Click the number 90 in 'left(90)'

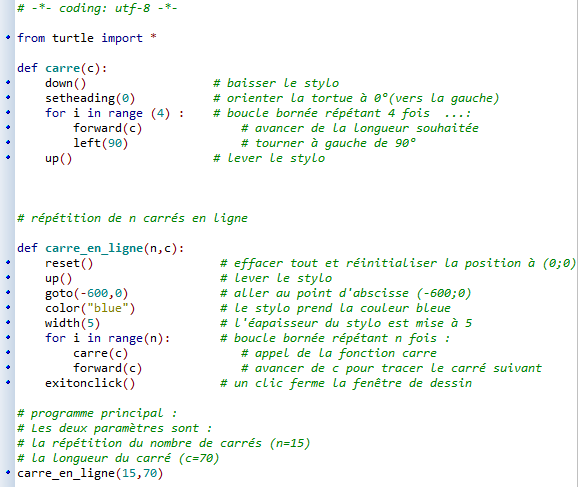tap(115, 143)
